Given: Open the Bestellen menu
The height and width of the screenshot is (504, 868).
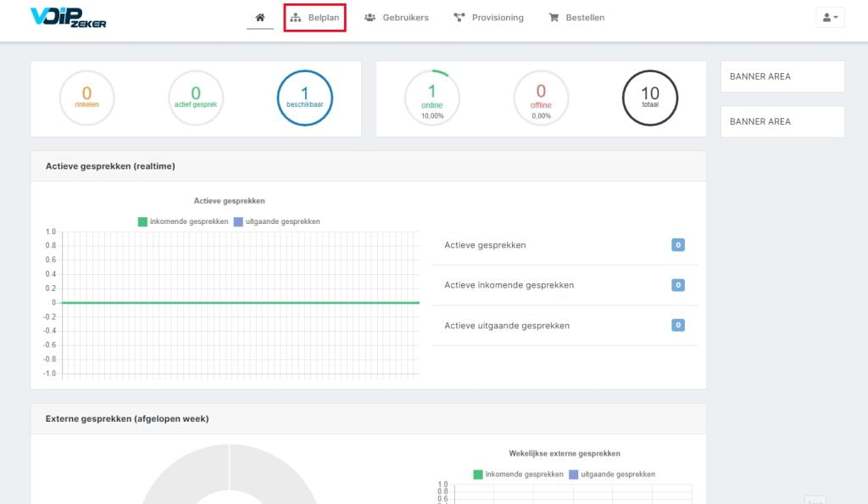Looking at the screenshot, I should (x=576, y=18).
